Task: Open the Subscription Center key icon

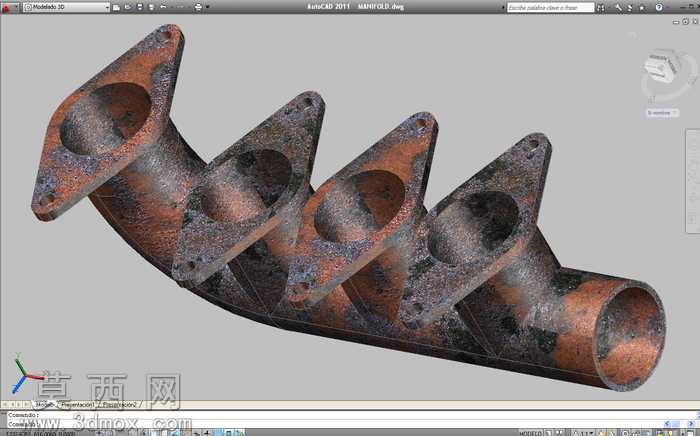Action: 619,7
